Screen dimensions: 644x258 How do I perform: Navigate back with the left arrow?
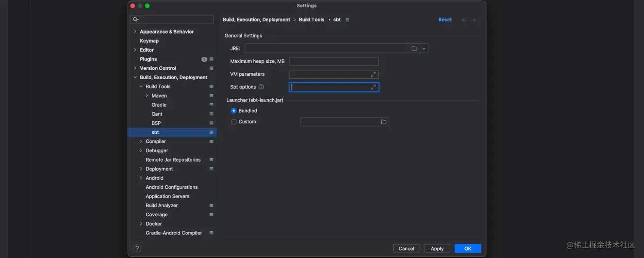[464, 20]
